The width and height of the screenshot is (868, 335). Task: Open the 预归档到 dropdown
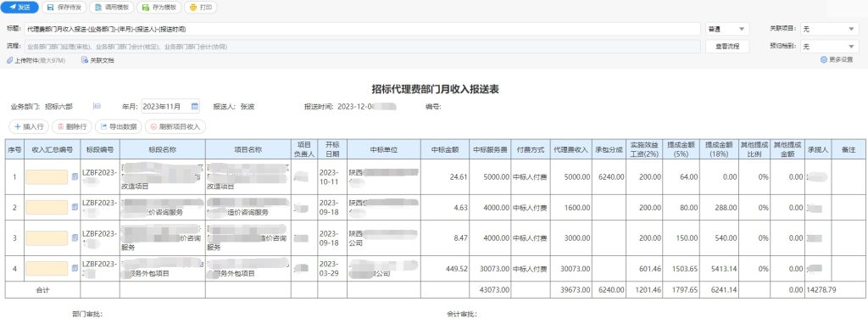click(x=829, y=47)
